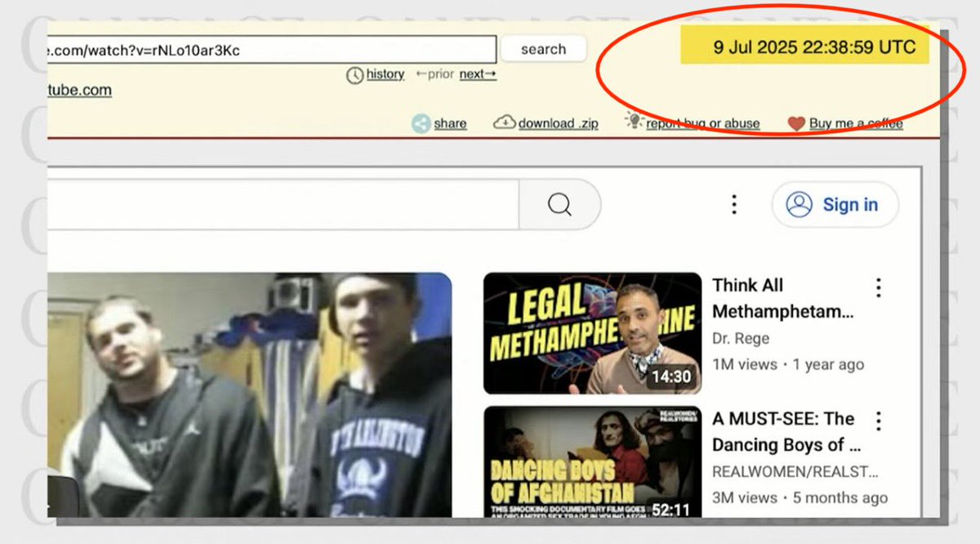
Task: Click the share link
Action: [x=450, y=123]
